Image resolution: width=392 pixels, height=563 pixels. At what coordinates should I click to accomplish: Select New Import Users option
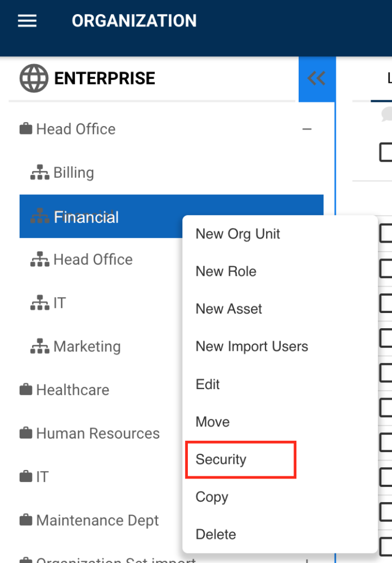tap(251, 347)
